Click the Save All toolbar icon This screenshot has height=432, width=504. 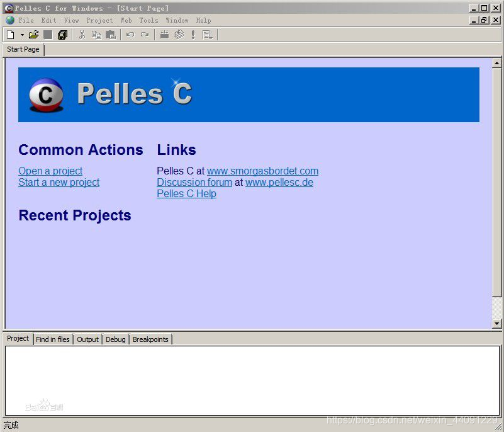click(x=62, y=35)
